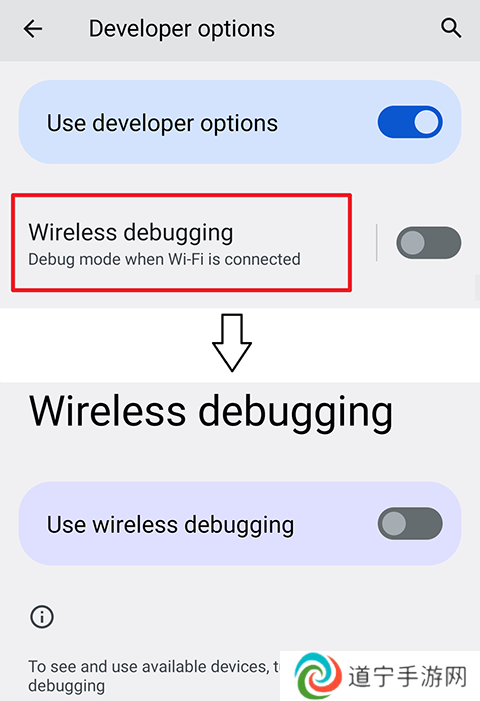Screen dimensions: 480x701
Task: Switch on Use wireless debugging toggle
Action: click(x=410, y=524)
